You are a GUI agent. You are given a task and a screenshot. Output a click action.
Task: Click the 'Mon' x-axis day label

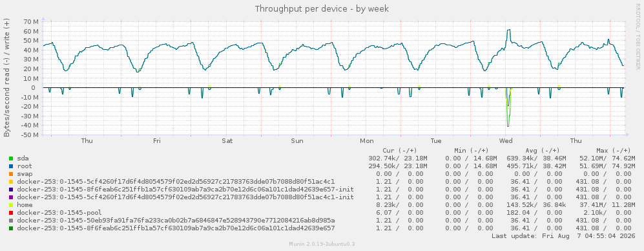click(x=367, y=141)
